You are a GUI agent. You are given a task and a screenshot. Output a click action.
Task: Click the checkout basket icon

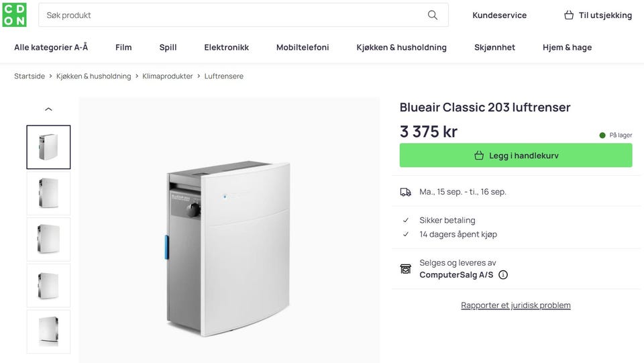pyautogui.click(x=569, y=15)
